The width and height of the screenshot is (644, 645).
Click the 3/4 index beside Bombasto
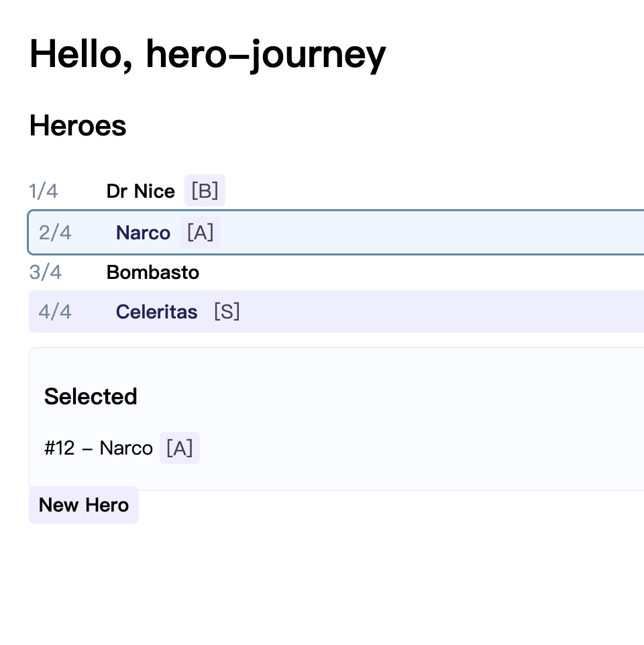[46, 272]
